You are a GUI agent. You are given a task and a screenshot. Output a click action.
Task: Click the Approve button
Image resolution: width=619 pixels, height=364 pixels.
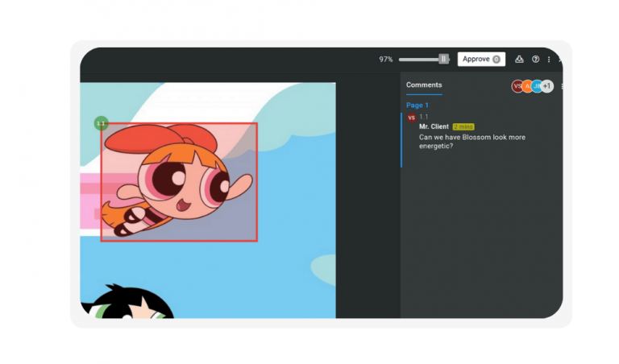476,59
